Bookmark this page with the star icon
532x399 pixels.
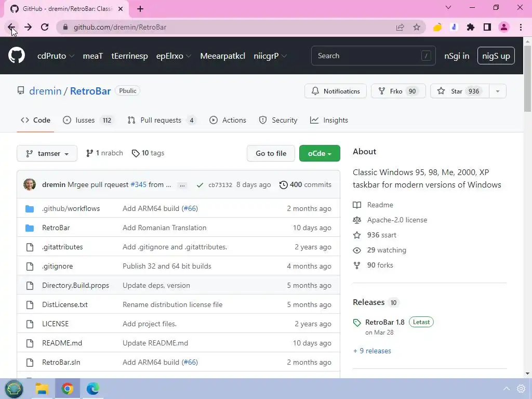pyautogui.click(x=417, y=27)
